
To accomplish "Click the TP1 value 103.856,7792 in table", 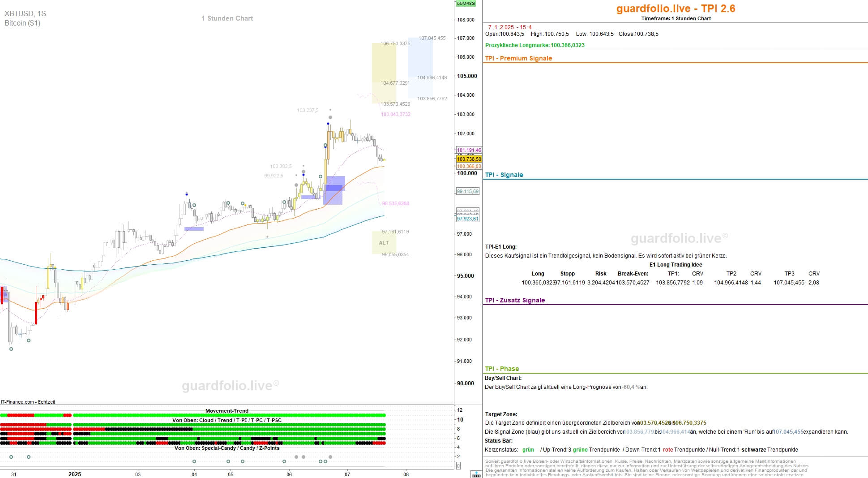I will coord(673,283).
